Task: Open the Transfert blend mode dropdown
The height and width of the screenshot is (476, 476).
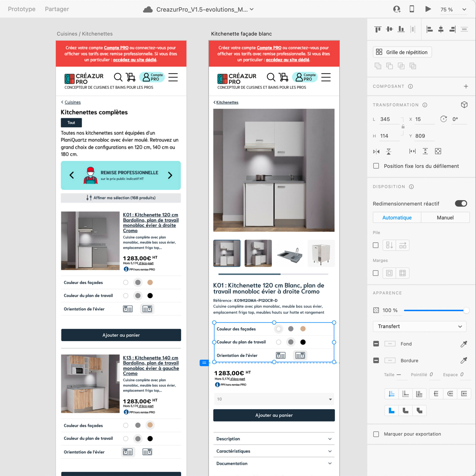Action: tap(419, 326)
